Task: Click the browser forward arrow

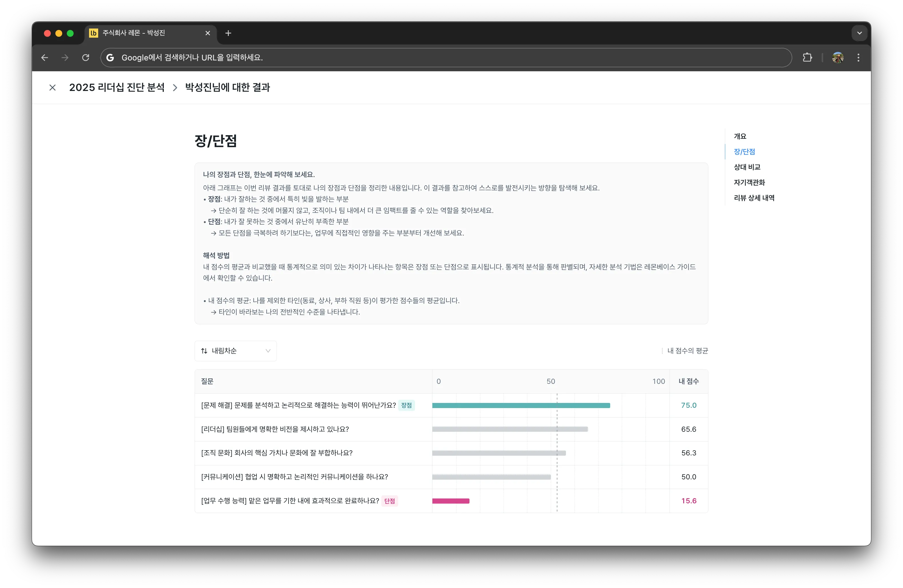Action: (65, 58)
